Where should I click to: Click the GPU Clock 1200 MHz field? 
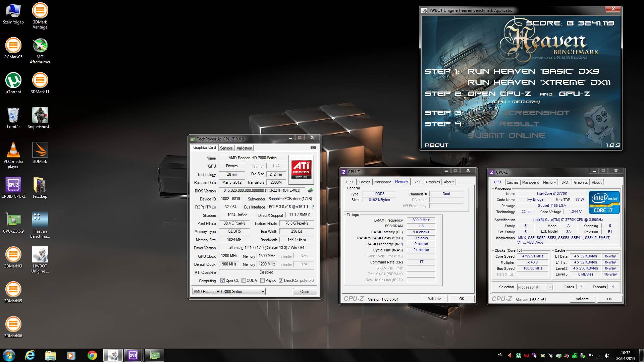pyautogui.click(x=229, y=256)
